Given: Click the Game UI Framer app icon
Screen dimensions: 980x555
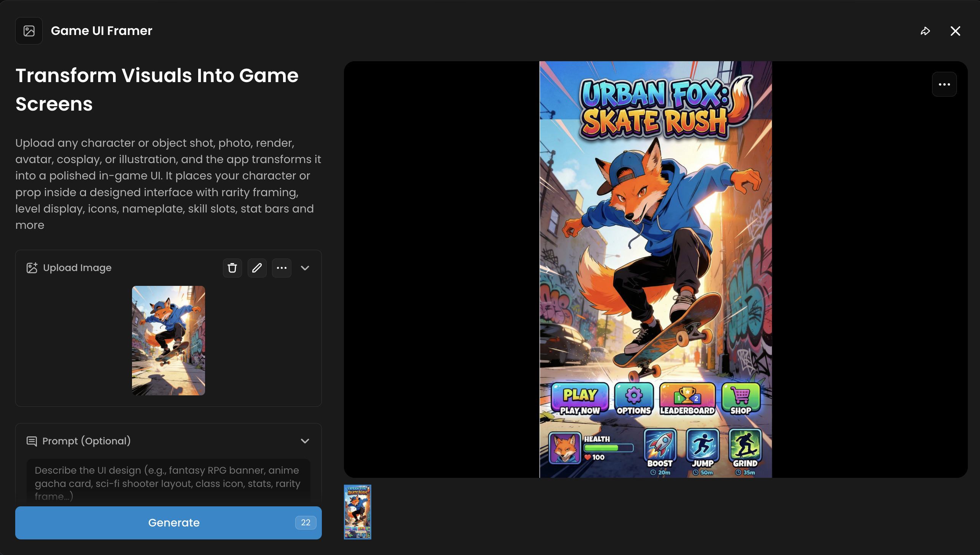Looking at the screenshot, I should click(x=29, y=31).
